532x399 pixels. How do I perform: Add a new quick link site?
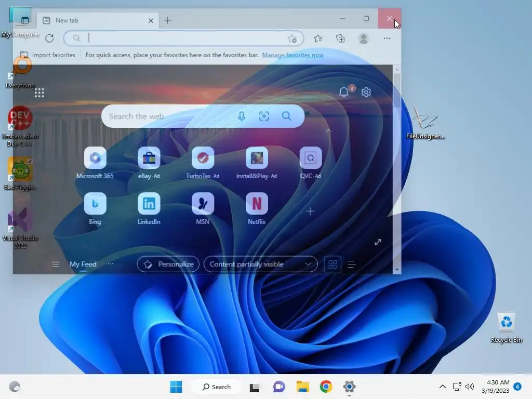[310, 211]
